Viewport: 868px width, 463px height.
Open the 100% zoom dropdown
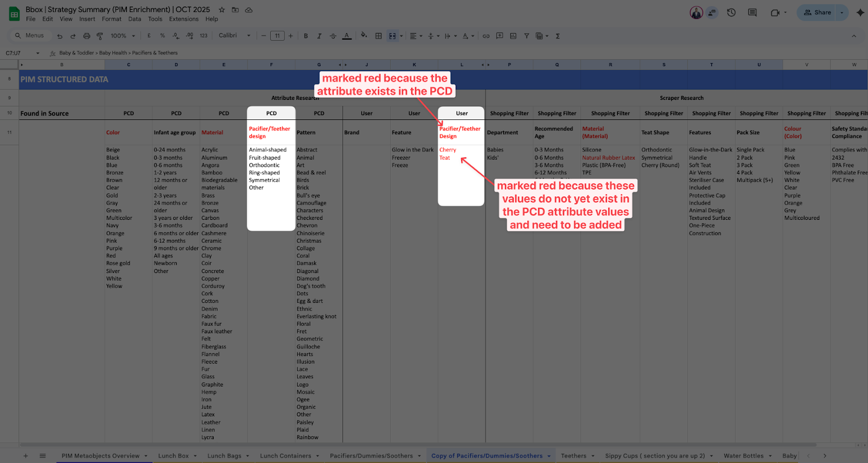coord(123,36)
